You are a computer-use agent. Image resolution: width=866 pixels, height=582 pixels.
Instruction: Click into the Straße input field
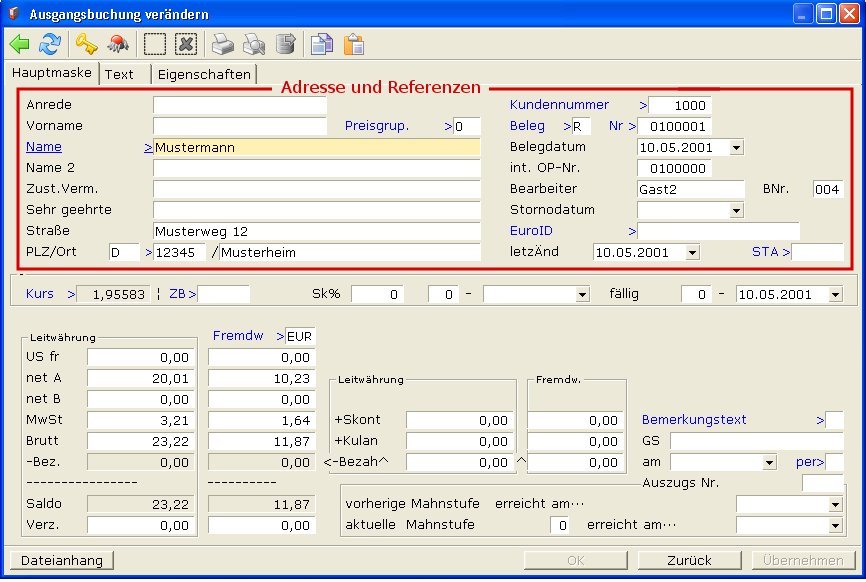316,231
